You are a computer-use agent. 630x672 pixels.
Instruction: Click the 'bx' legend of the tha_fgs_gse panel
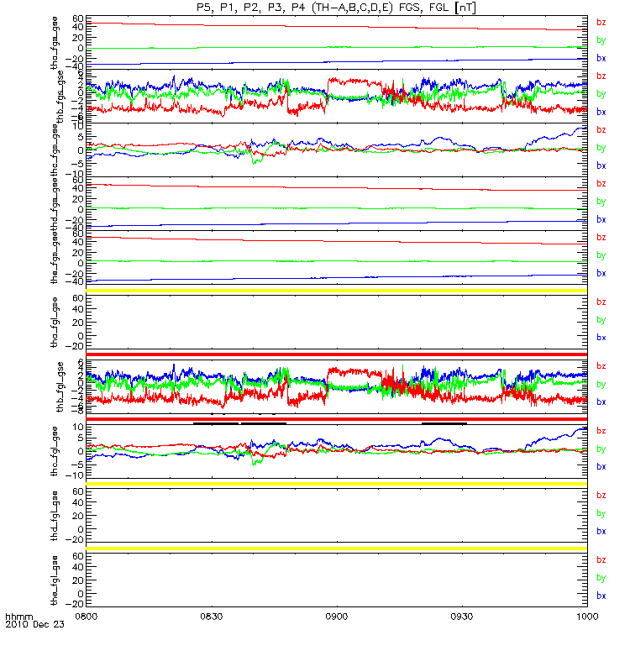click(x=601, y=58)
